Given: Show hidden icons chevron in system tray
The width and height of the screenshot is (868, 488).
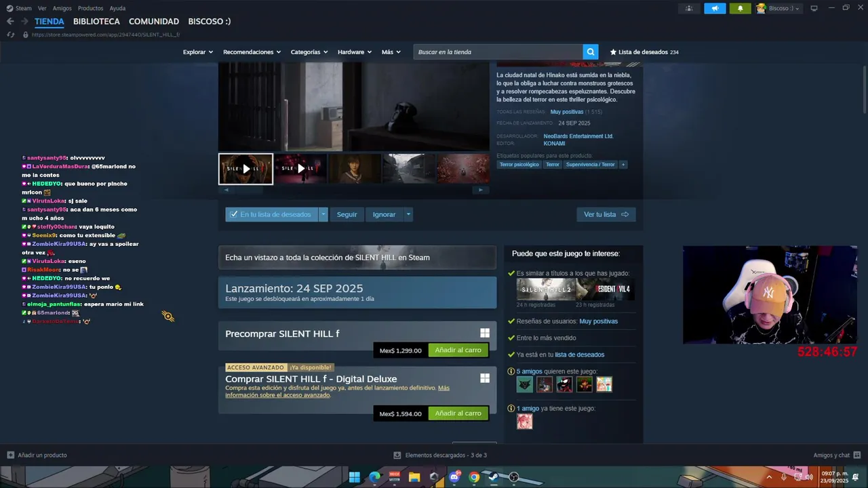Looking at the screenshot, I should coord(769,476).
